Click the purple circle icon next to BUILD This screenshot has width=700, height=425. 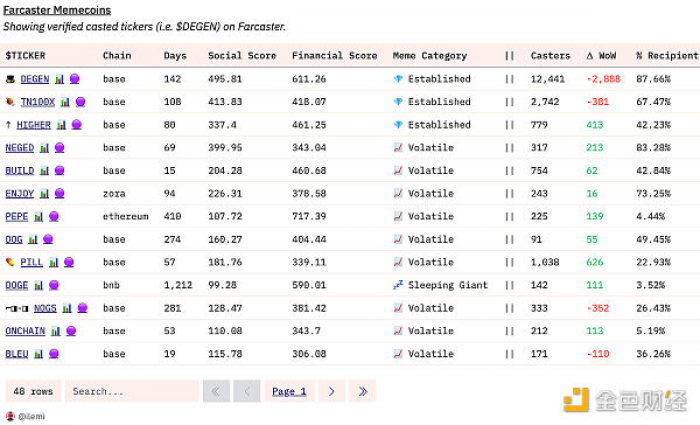pos(59,170)
